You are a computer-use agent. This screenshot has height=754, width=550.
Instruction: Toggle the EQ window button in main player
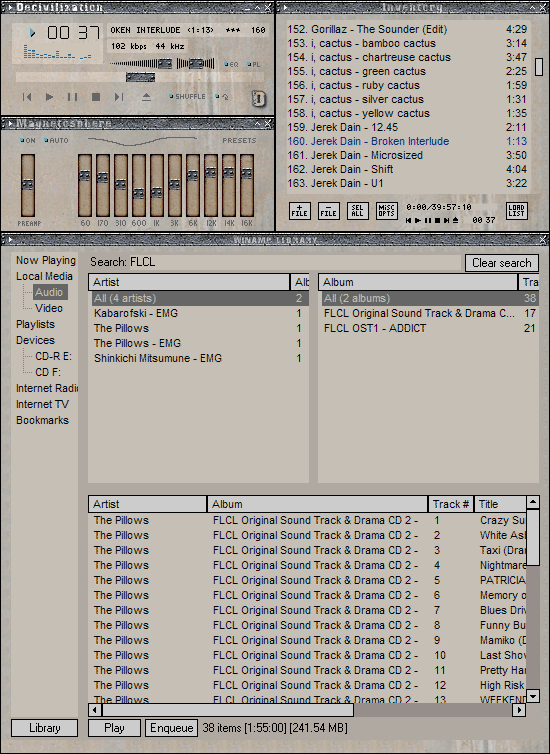click(232, 64)
